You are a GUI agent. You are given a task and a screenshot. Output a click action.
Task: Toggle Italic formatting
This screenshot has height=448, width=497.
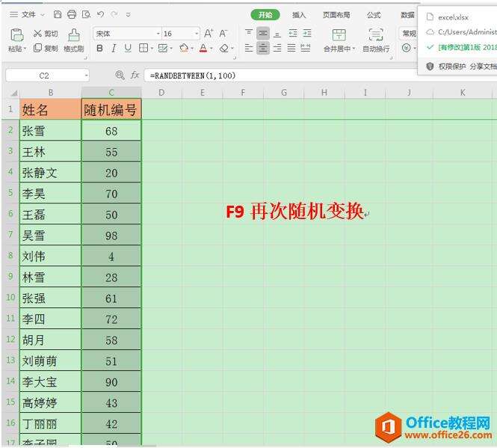114,48
